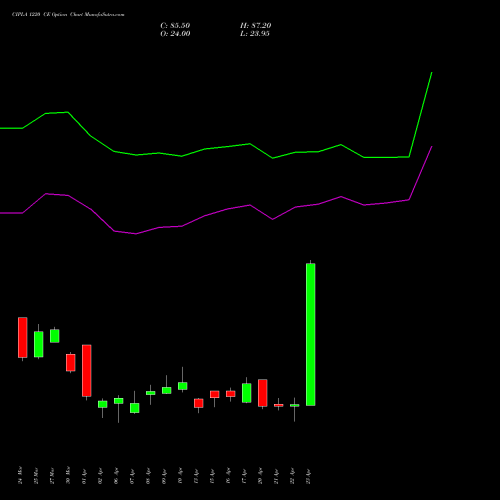This screenshot has width=500, height=500.
Task: Click the 22 Apr date label
Action: click(x=292, y=476)
